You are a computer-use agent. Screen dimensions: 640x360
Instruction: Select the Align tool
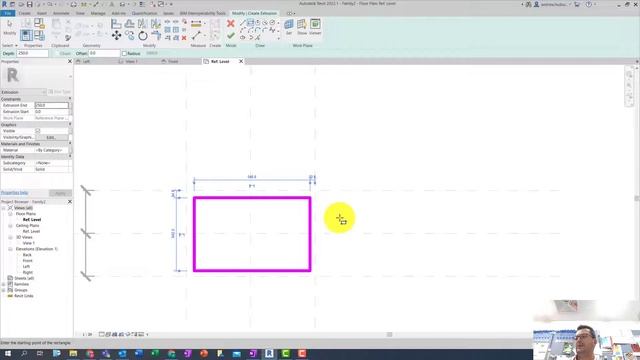[x=116, y=24]
